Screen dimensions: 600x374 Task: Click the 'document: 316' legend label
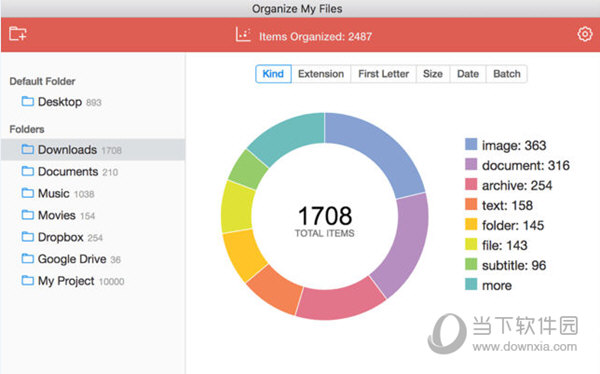tap(526, 165)
